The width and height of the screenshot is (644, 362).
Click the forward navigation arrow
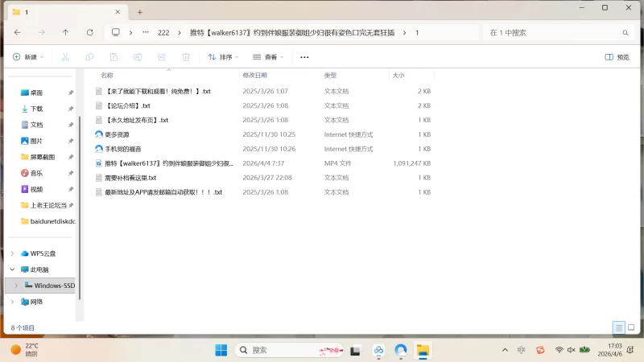[x=42, y=32]
